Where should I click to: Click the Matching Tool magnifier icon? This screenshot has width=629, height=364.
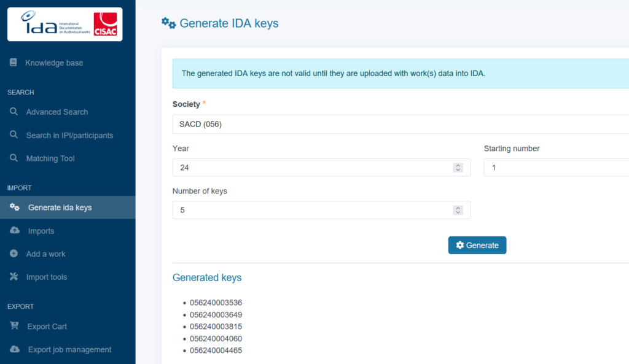tap(14, 158)
